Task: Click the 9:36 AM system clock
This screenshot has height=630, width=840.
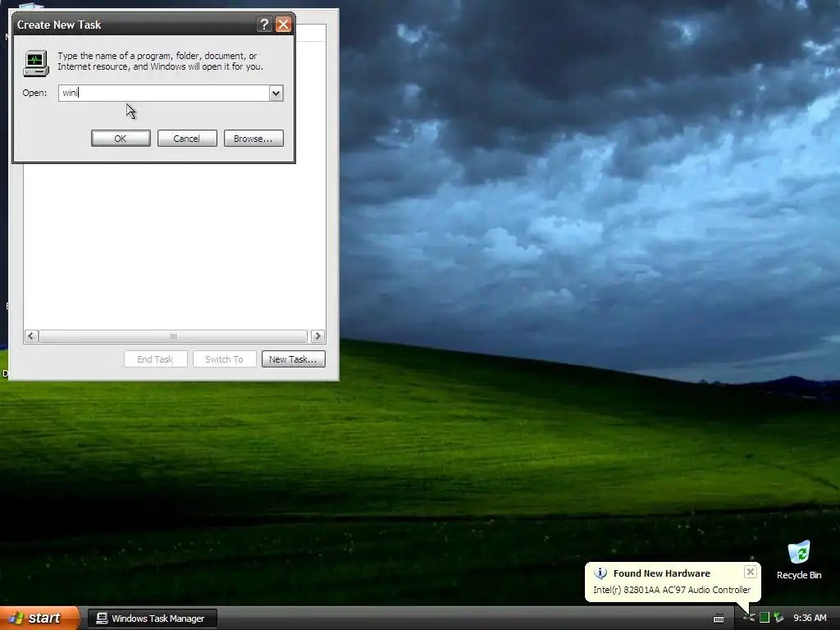Action: tap(810, 619)
